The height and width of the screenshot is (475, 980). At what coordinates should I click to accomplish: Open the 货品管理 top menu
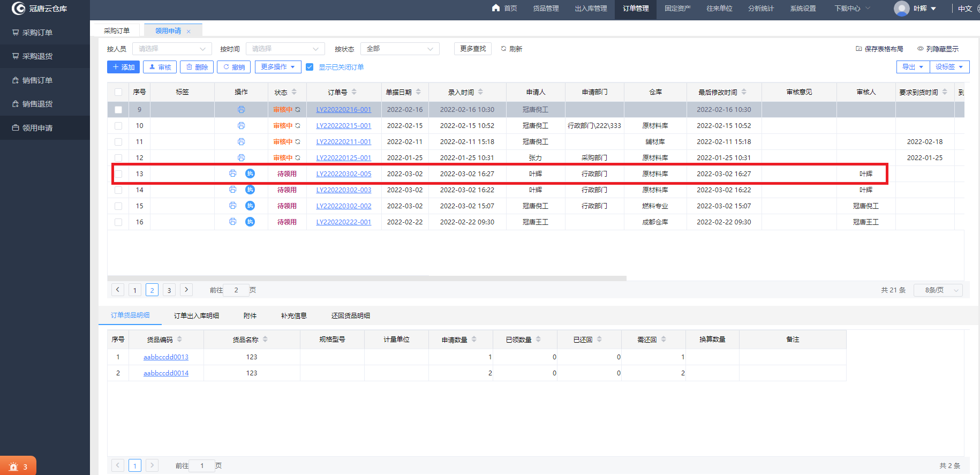pyautogui.click(x=546, y=9)
